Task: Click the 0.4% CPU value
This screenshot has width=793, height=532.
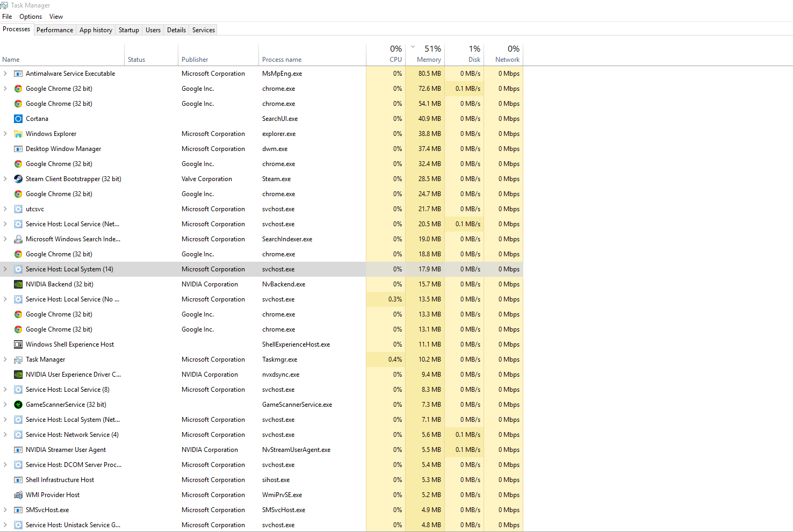Action: (395, 360)
